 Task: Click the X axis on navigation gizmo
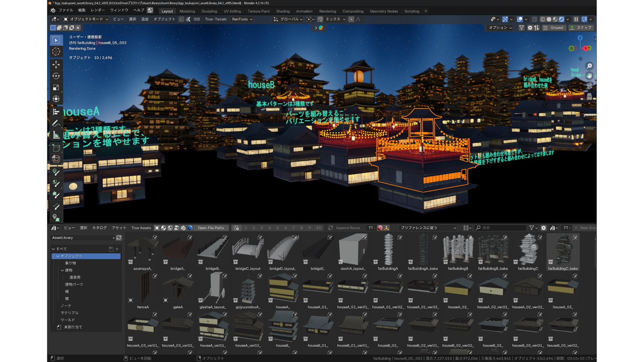point(586,48)
